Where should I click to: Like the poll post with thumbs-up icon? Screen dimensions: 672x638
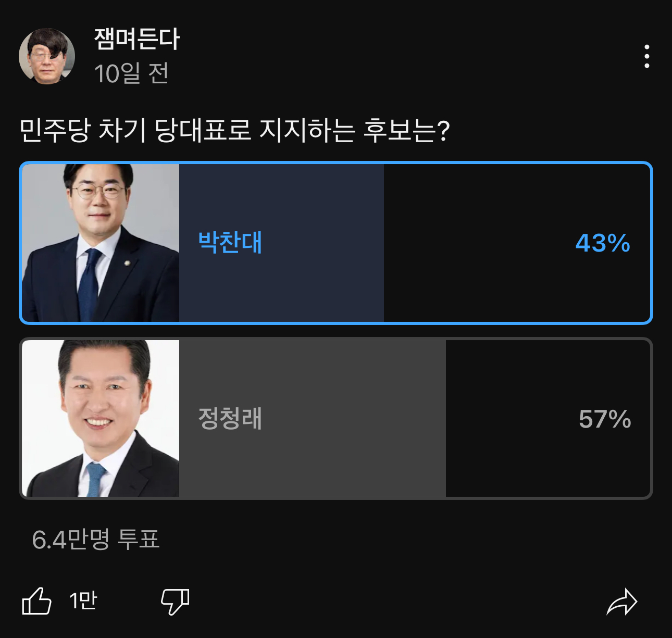pyautogui.click(x=36, y=602)
